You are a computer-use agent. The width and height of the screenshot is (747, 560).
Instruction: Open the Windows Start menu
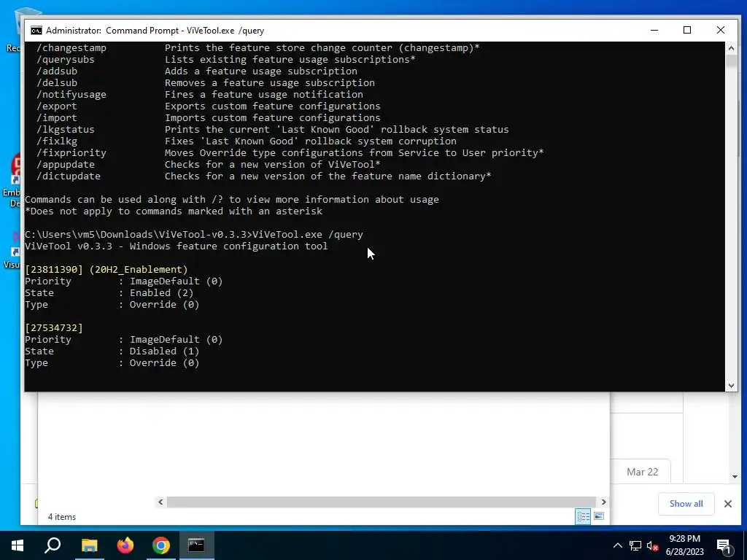tap(18, 545)
